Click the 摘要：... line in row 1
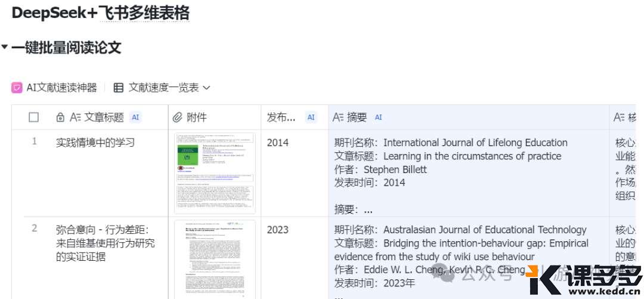Screen dimensions: 644x299 [353, 209]
